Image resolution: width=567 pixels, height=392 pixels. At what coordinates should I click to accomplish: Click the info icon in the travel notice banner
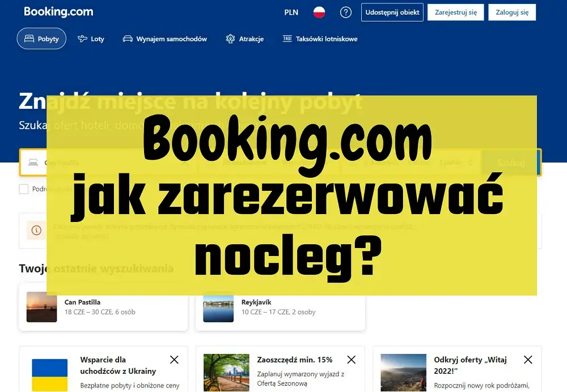[x=36, y=230]
